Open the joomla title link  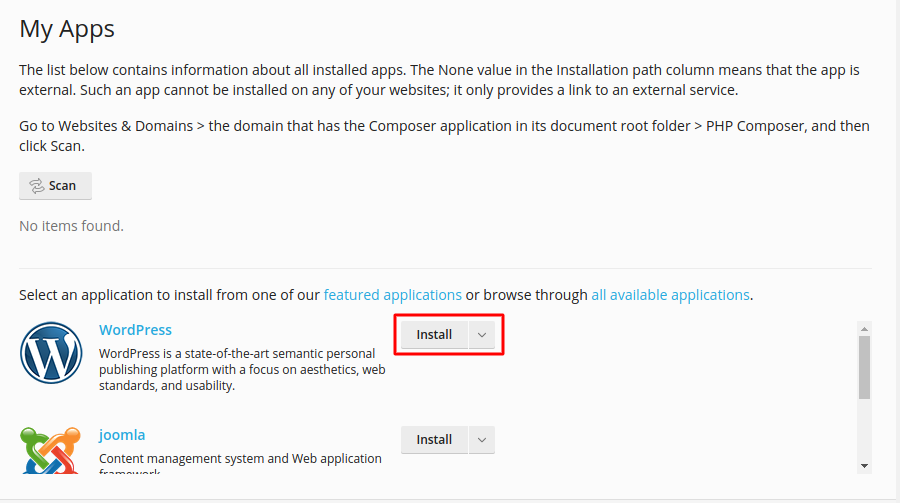click(x=122, y=435)
